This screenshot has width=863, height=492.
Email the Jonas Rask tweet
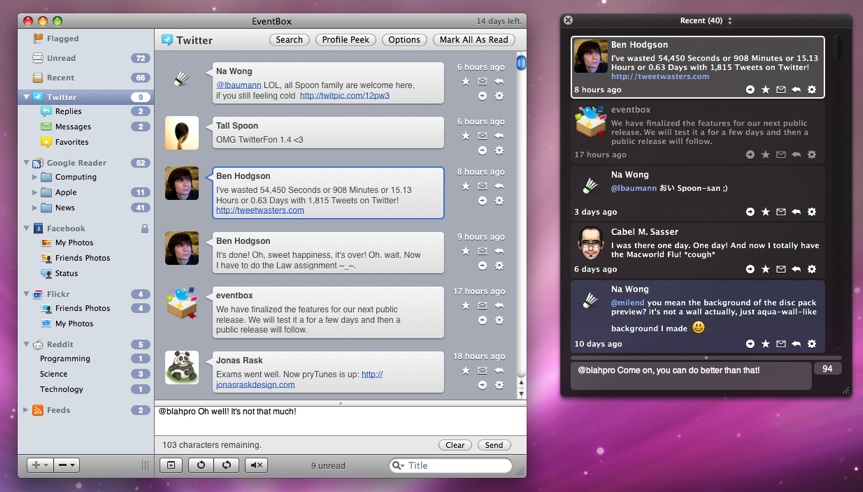click(482, 370)
